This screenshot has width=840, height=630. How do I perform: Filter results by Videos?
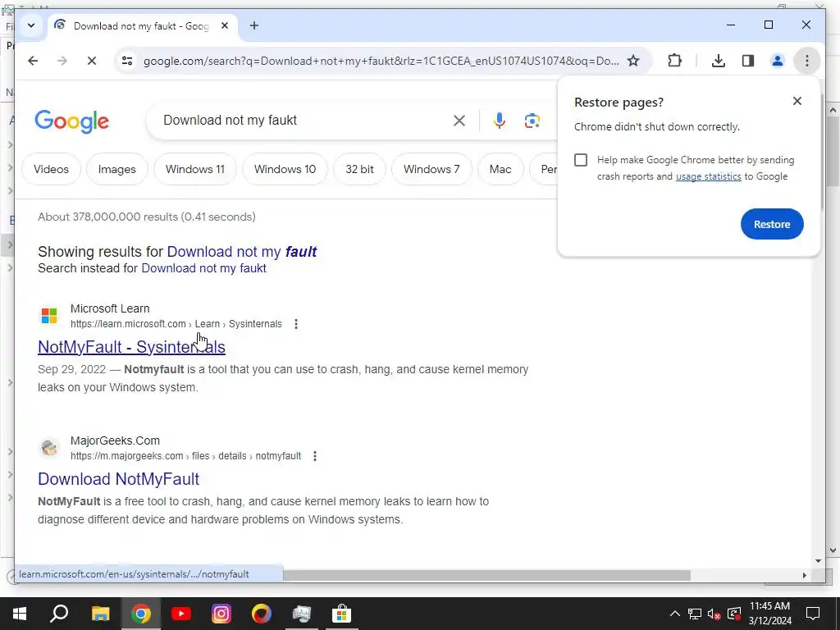pos(51,169)
